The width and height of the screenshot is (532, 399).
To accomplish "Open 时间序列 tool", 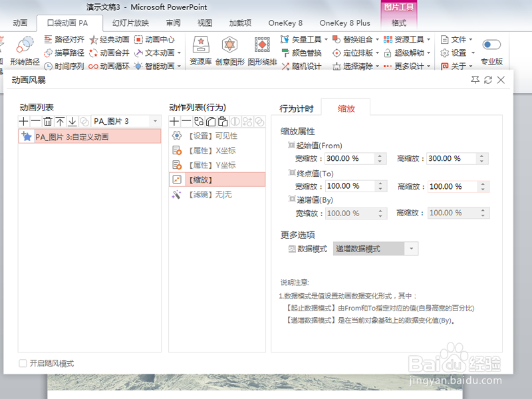I will click(x=64, y=66).
